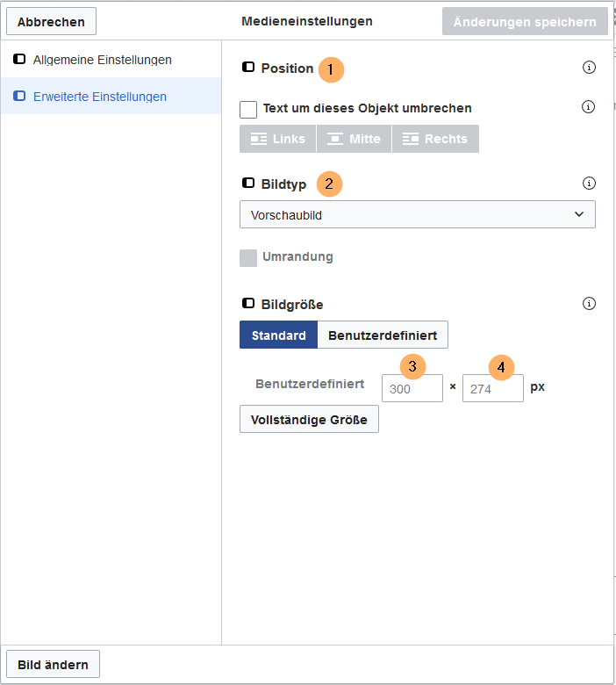Select Erweiterte Einstellungen tab
The height and width of the screenshot is (685, 616).
(99, 97)
